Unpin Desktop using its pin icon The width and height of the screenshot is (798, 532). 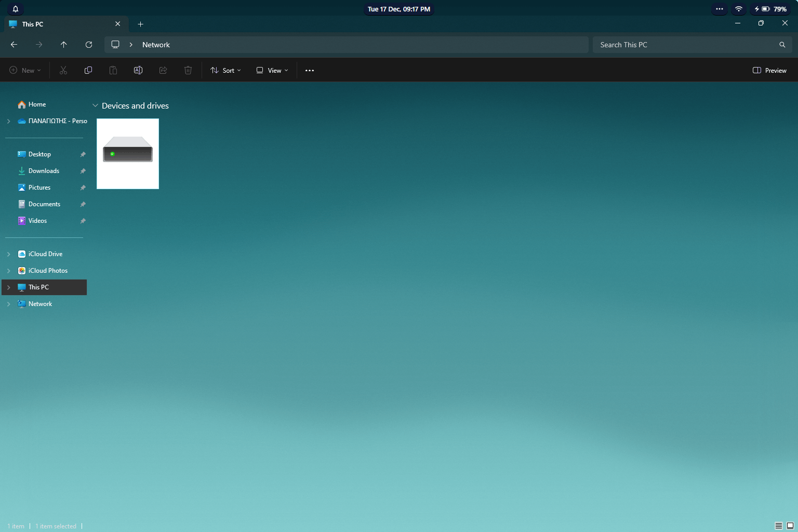(83, 154)
